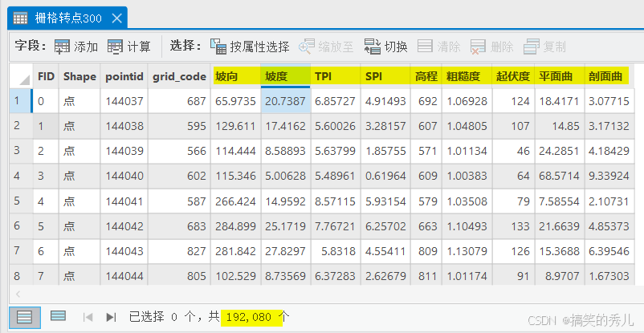Click the Clear selection icon (清除)
This screenshot has width=644, height=333.
(425, 47)
